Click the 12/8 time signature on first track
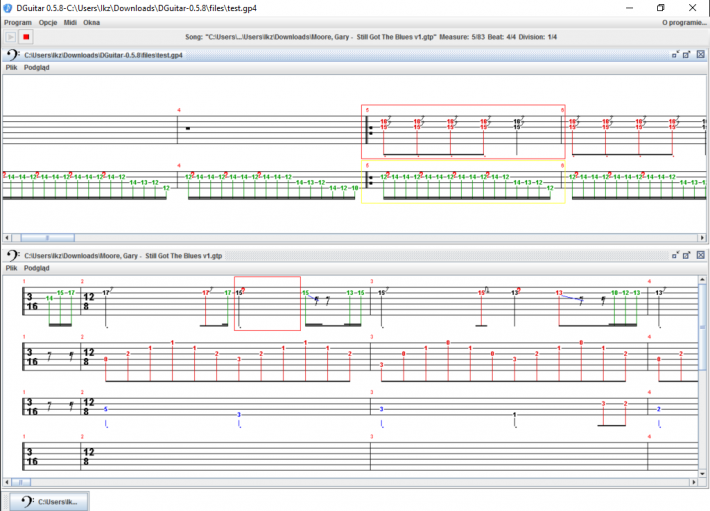Screen dimensions: 710x511 tap(89, 301)
